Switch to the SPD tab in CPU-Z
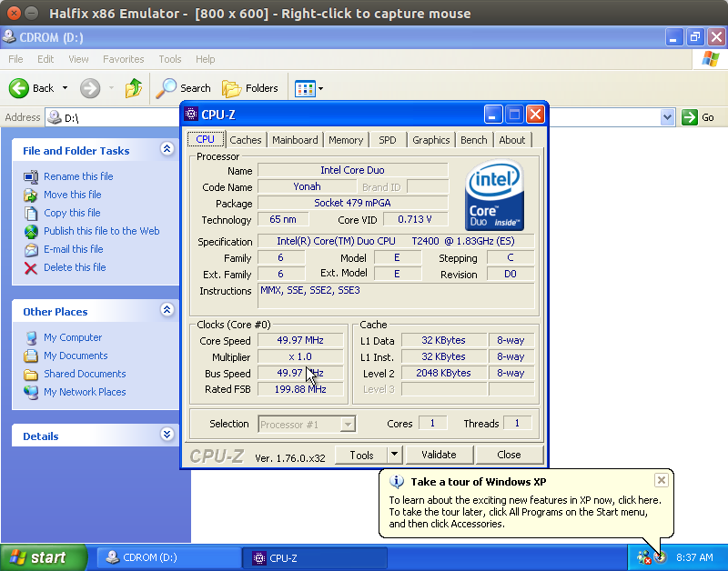This screenshot has height=571, width=728. pyautogui.click(x=387, y=140)
